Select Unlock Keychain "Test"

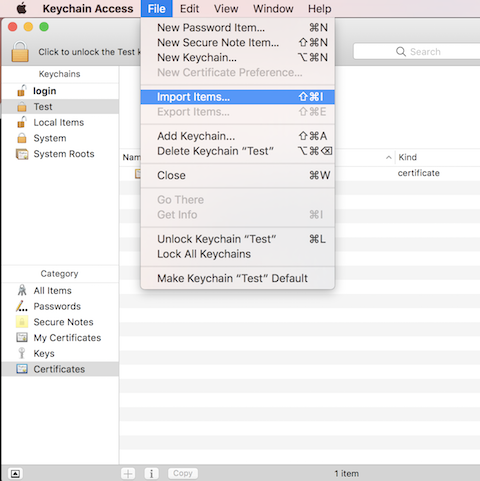click(238, 239)
